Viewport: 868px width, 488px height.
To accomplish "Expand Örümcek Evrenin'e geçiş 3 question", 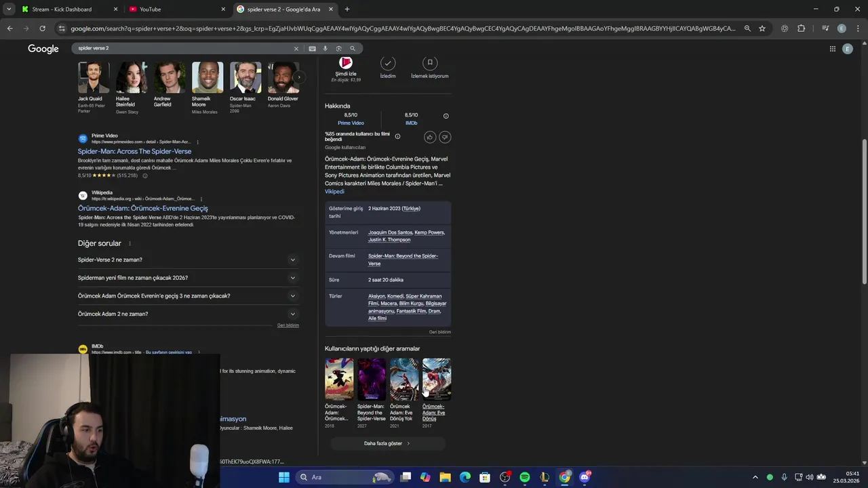I will (188, 296).
